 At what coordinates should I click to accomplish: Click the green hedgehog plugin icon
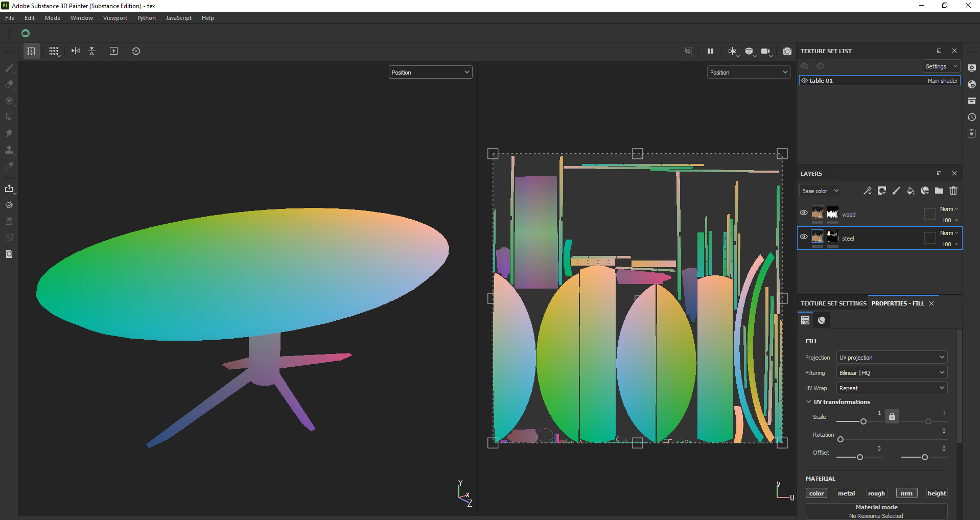pos(26,33)
